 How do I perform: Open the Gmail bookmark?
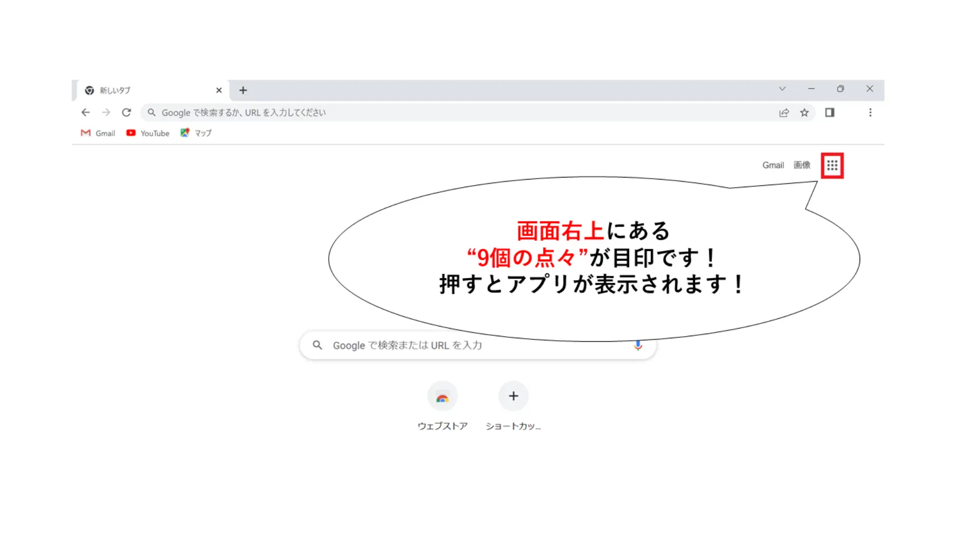[98, 133]
